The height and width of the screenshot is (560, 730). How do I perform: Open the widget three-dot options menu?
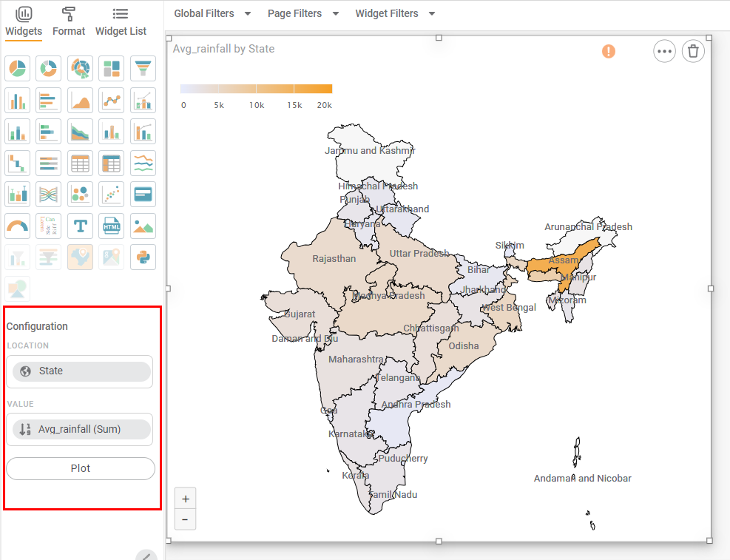(x=664, y=51)
